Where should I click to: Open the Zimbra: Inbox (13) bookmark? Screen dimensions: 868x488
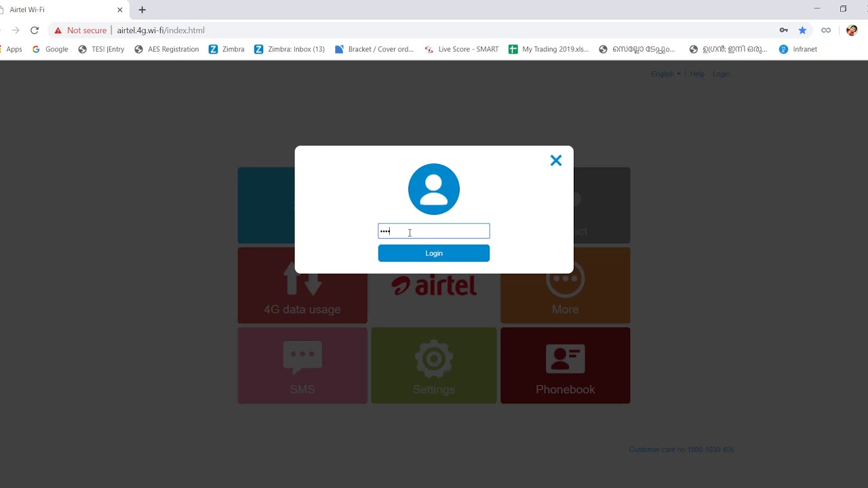coord(290,49)
